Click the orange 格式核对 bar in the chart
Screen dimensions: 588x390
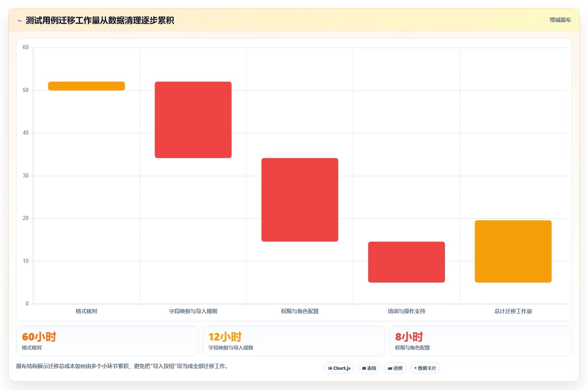pos(87,86)
